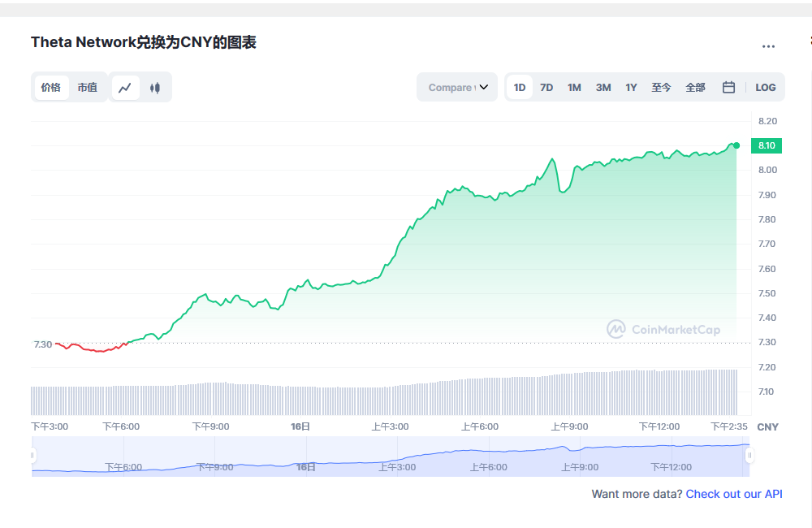Click the 上午3:00 time axis label

tap(390, 426)
